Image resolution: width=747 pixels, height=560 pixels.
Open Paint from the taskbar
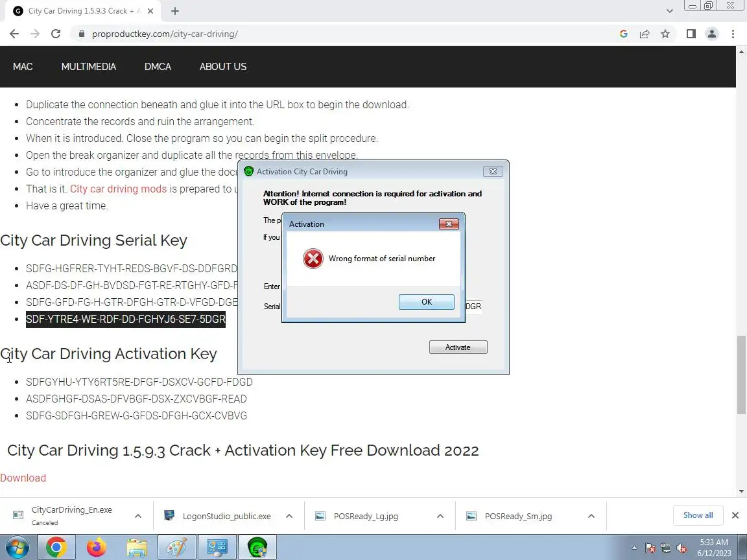[177, 547]
